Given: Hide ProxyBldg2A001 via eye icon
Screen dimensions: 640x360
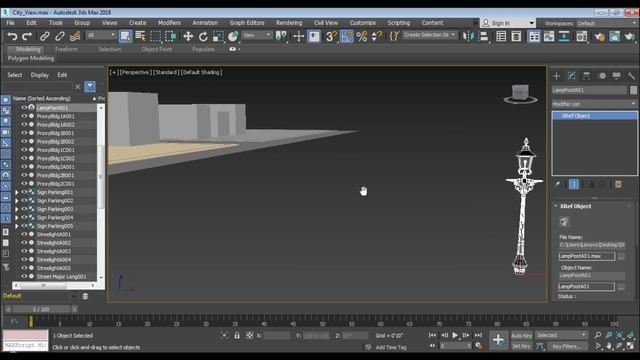Looking at the screenshot, I should (24, 167).
